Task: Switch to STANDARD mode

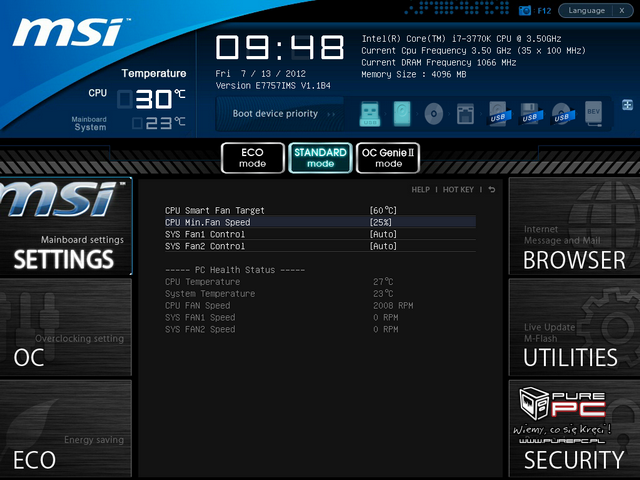Action: tap(320, 158)
